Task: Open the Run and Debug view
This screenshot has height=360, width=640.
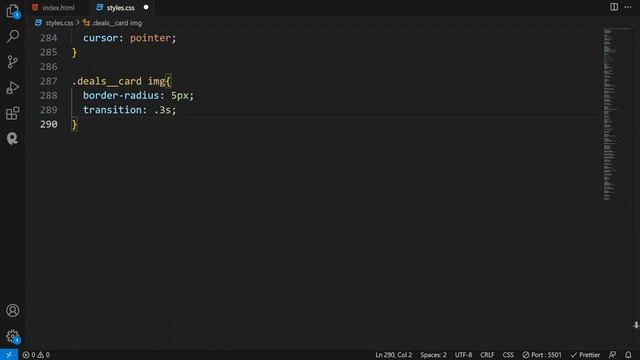Action: 13,87
